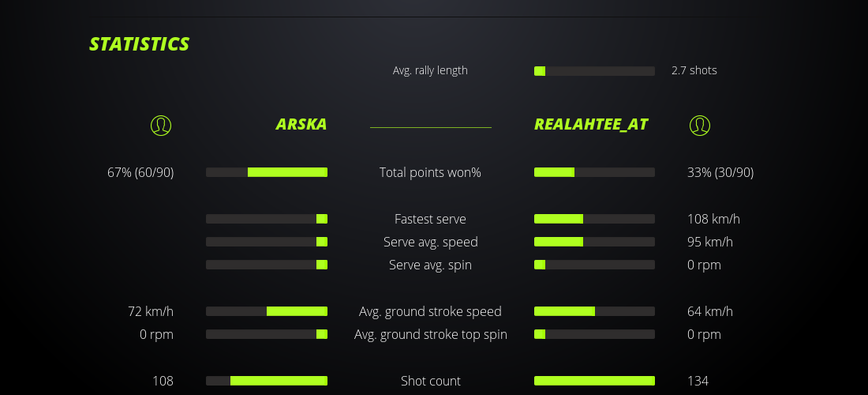
Task: Select the REALAHTEE_AT player name
Action: click(x=591, y=124)
